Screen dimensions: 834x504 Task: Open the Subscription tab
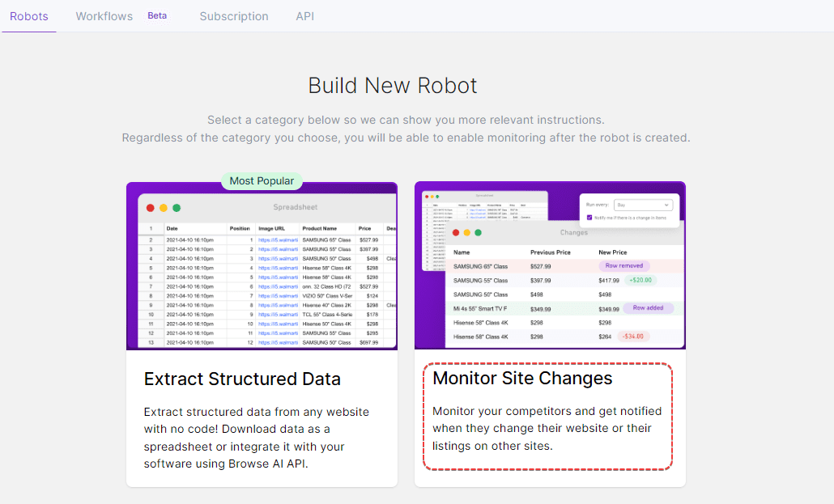pos(234,16)
